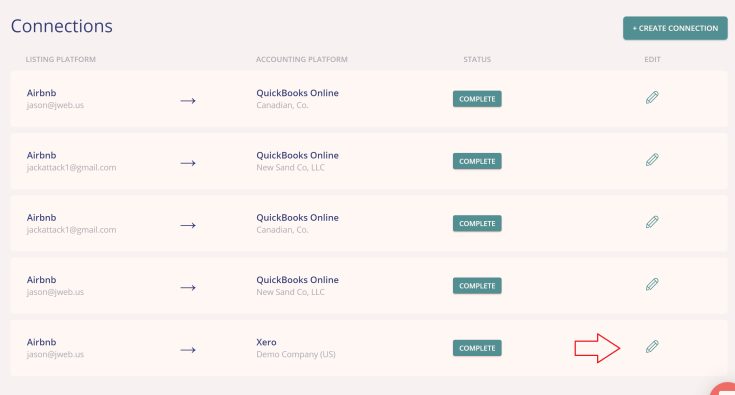The image size is (735, 395).
Task: Click pencil icon for jackattack1 New Sand Co row
Action: tap(652, 160)
